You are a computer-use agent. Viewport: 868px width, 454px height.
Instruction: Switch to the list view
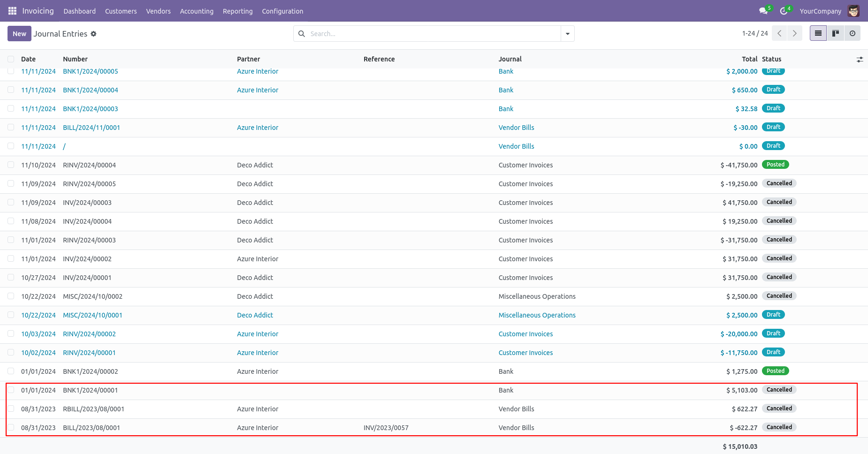[818, 33]
